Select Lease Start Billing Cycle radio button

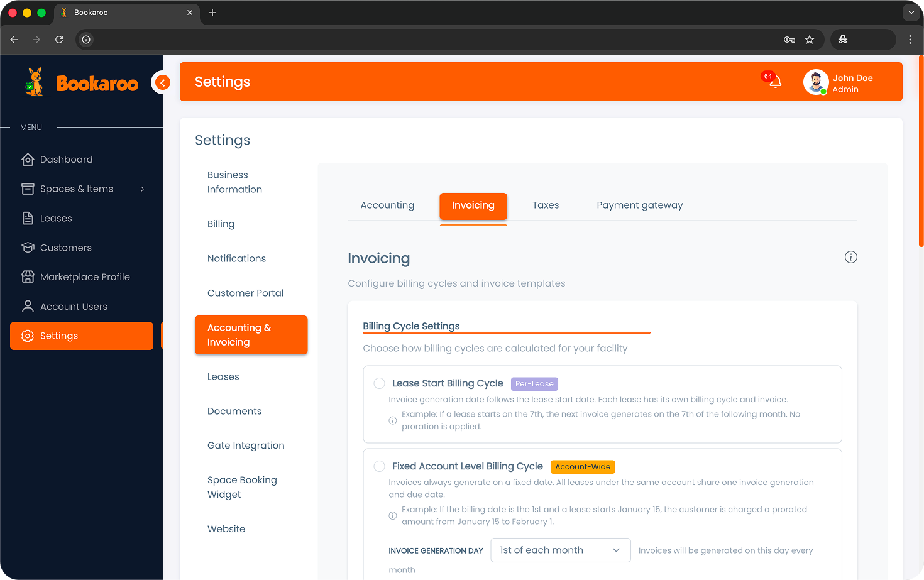click(379, 383)
